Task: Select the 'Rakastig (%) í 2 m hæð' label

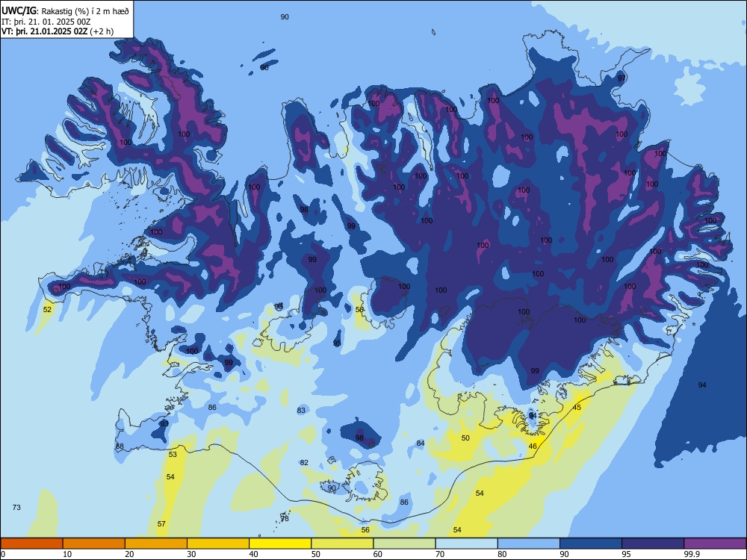Action: (x=85, y=11)
